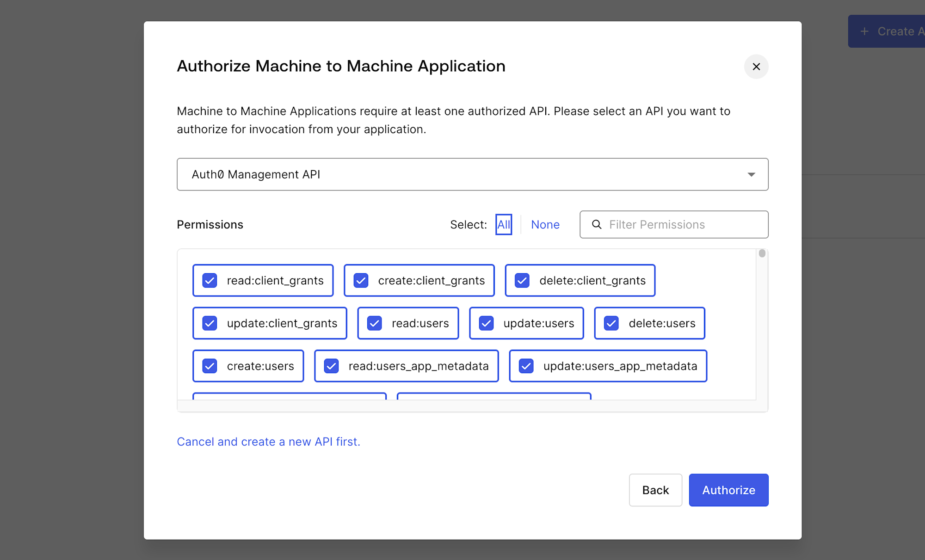Screen dimensions: 925x560
Task: Select None to clear permissions
Action: pos(545,225)
